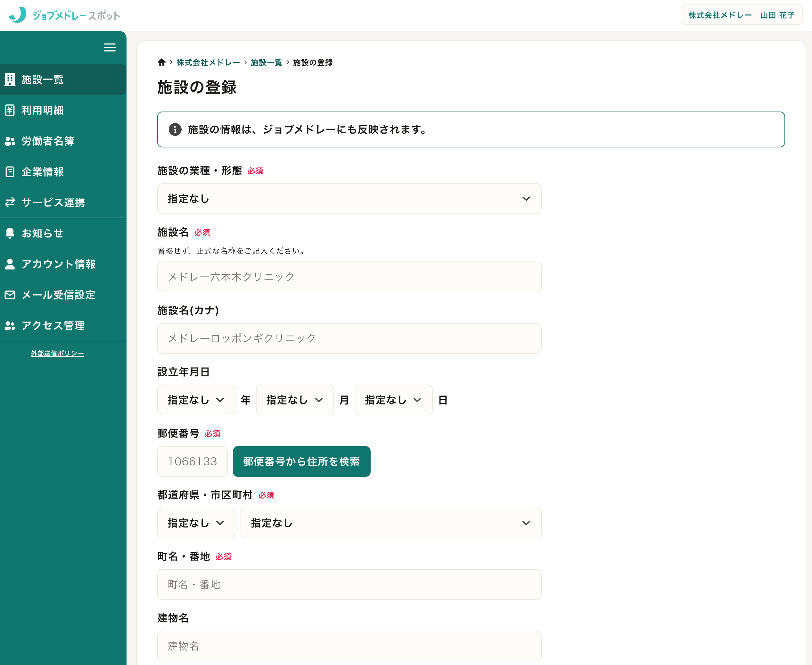Open the 外部送信ポリシー link
812x665 pixels.
pyautogui.click(x=57, y=353)
